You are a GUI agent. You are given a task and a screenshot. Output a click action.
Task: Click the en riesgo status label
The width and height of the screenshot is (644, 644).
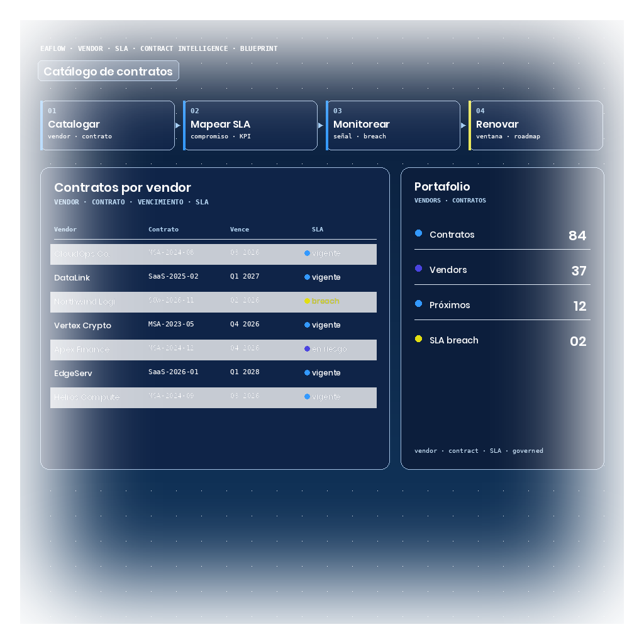[x=330, y=349]
